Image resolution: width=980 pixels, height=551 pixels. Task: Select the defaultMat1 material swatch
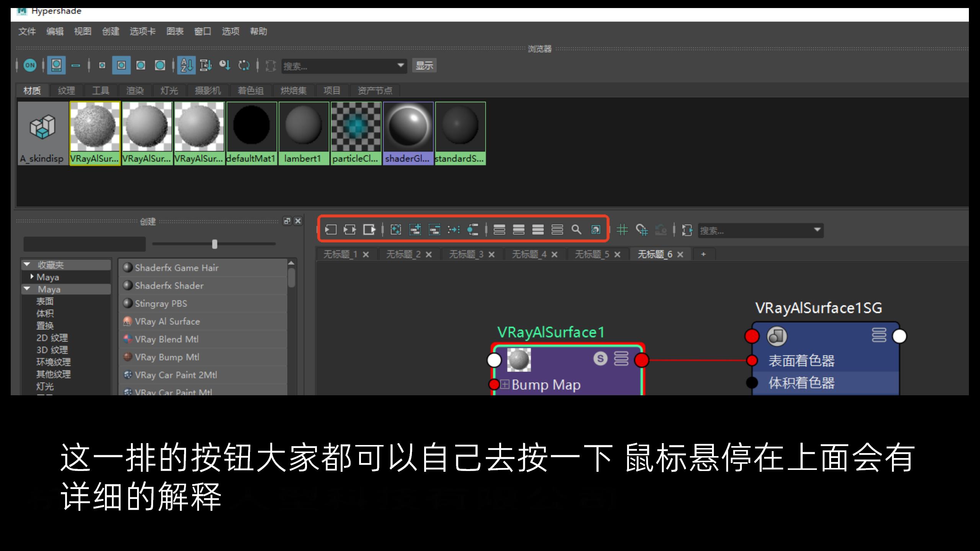click(252, 133)
